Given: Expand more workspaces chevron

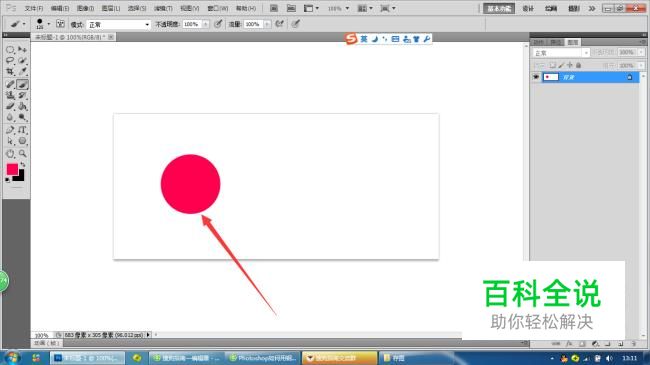Looking at the screenshot, I should click(592, 8).
